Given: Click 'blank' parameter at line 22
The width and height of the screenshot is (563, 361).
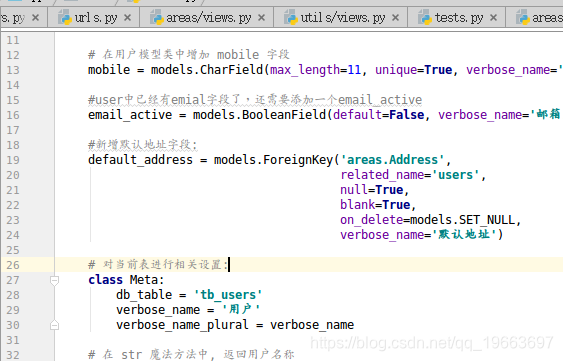Looking at the screenshot, I should click(358, 205).
